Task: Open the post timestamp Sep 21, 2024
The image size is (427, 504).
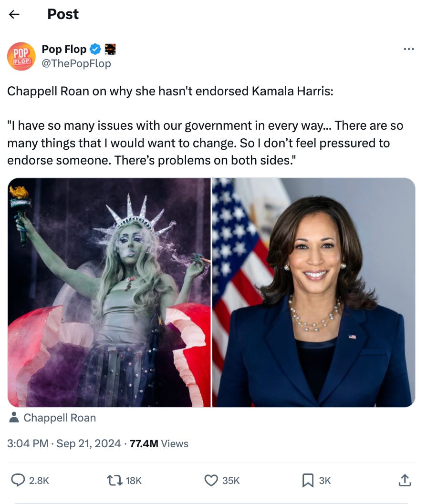Action: (x=64, y=443)
